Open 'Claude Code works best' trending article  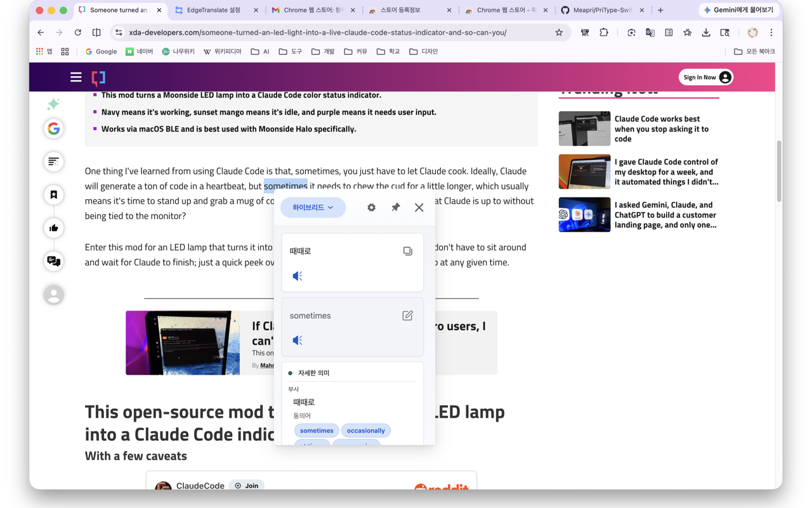coord(662,129)
